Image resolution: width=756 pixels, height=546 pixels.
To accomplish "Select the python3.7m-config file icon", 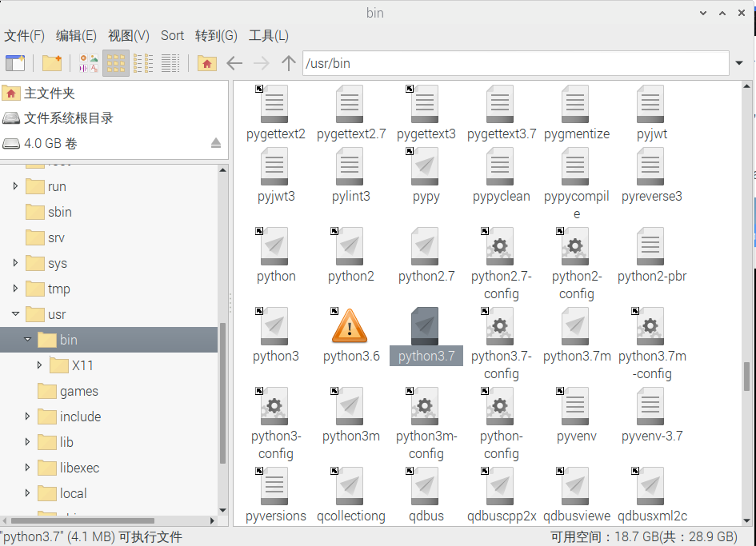I will [650, 327].
